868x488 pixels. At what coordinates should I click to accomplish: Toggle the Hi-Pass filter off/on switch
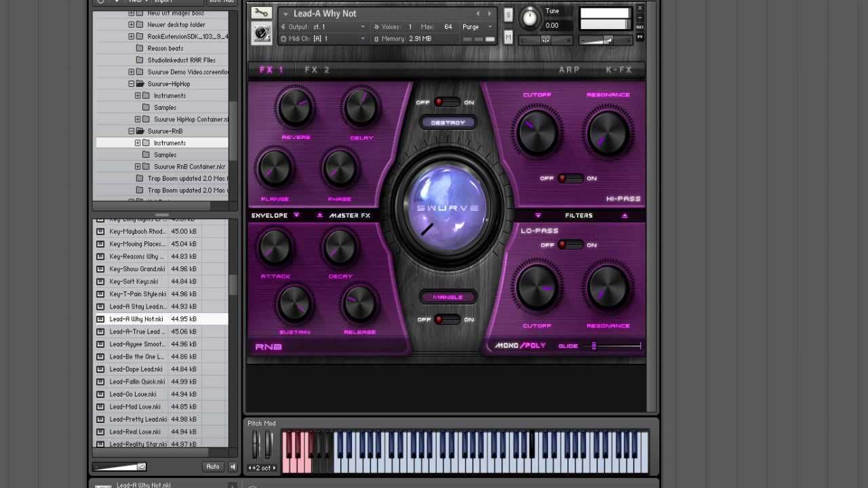point(570,178)
